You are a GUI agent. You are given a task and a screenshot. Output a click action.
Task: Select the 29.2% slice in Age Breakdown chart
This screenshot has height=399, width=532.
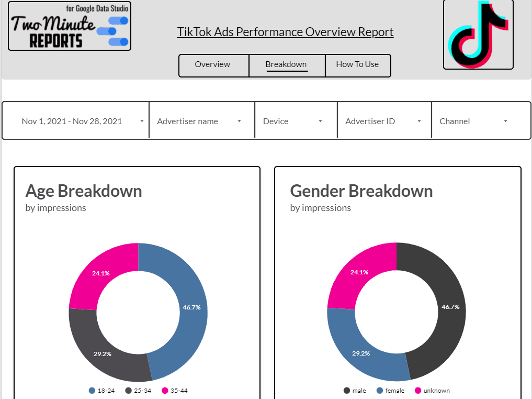pyautogui.click(x=102, y=353)
